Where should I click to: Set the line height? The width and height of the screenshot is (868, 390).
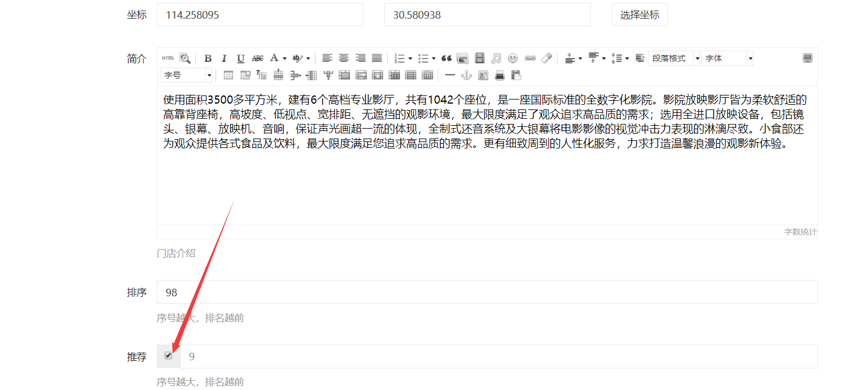pyautogui.click(x=617, y=58)
